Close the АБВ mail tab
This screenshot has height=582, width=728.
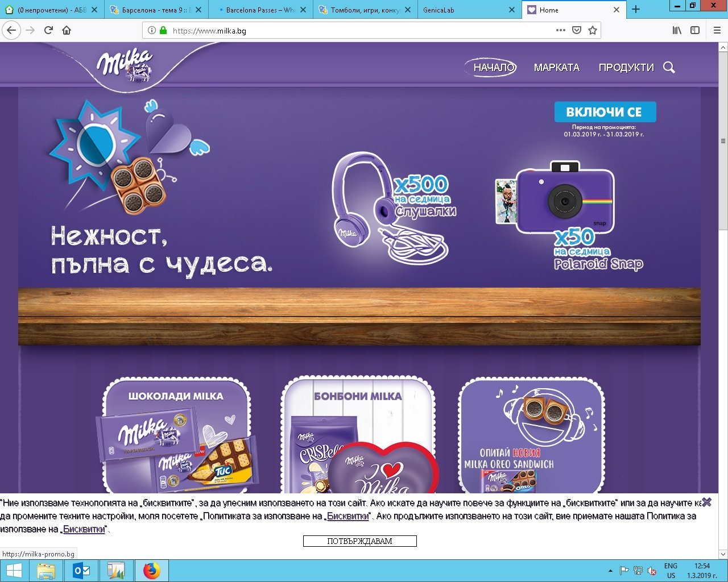pyautogui.click(x=94, y=10)
